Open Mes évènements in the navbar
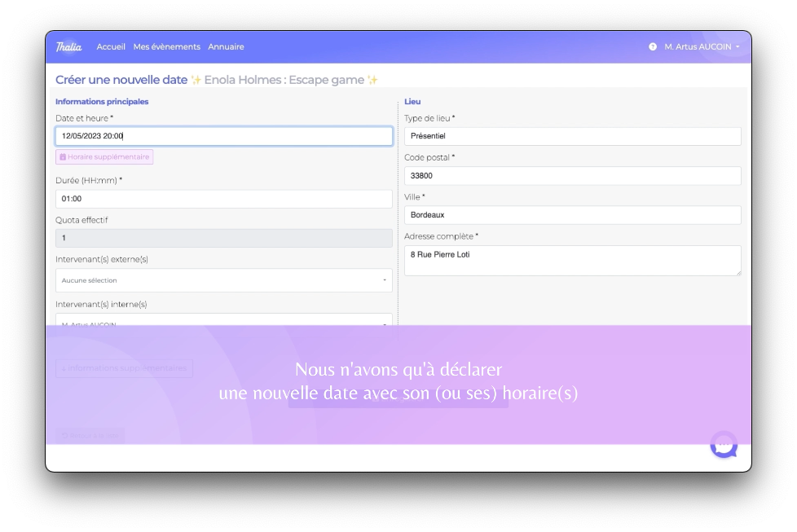The image size is (797, 532). pyautogui.click(x=166, y=47)
